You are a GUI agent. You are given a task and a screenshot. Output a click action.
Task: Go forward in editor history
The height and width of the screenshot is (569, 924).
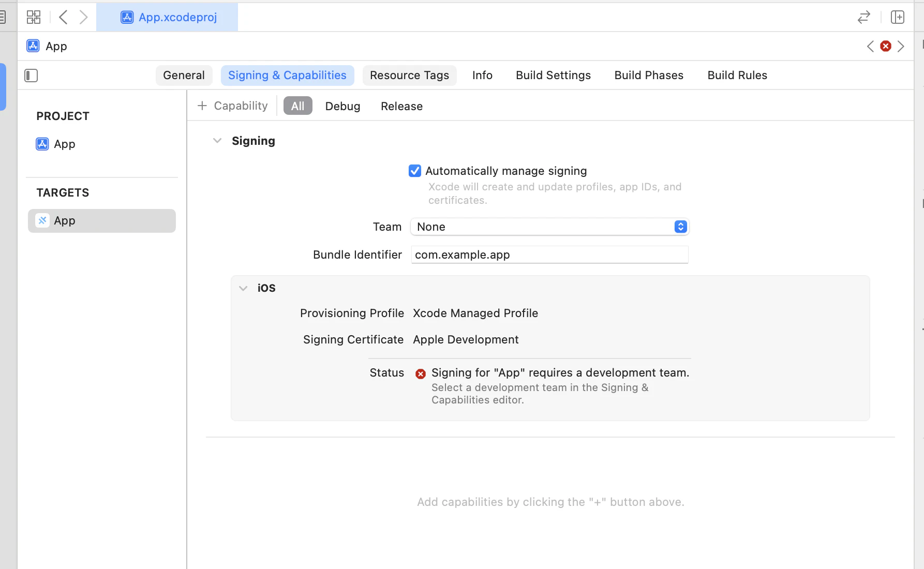coord(83,17)
